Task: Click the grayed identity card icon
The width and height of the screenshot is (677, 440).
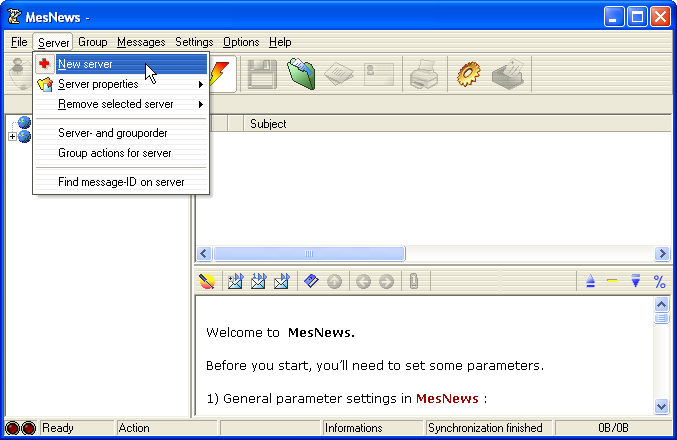Action: coord(379,74)
